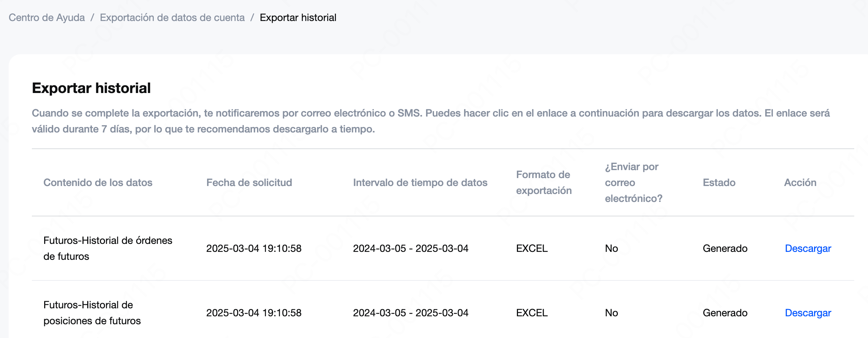Click the Exportar historial breadcrumb item

(x=298, y=17)
